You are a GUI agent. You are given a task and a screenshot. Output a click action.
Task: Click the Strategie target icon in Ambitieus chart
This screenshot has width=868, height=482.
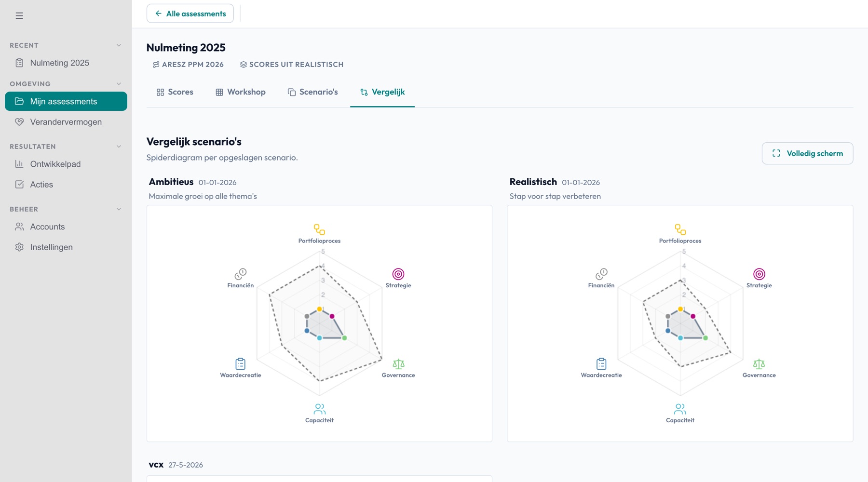(x=398, y=274)
